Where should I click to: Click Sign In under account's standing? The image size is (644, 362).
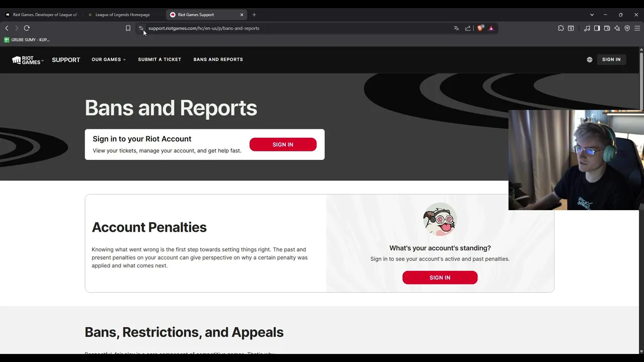[x=440, y=278]
